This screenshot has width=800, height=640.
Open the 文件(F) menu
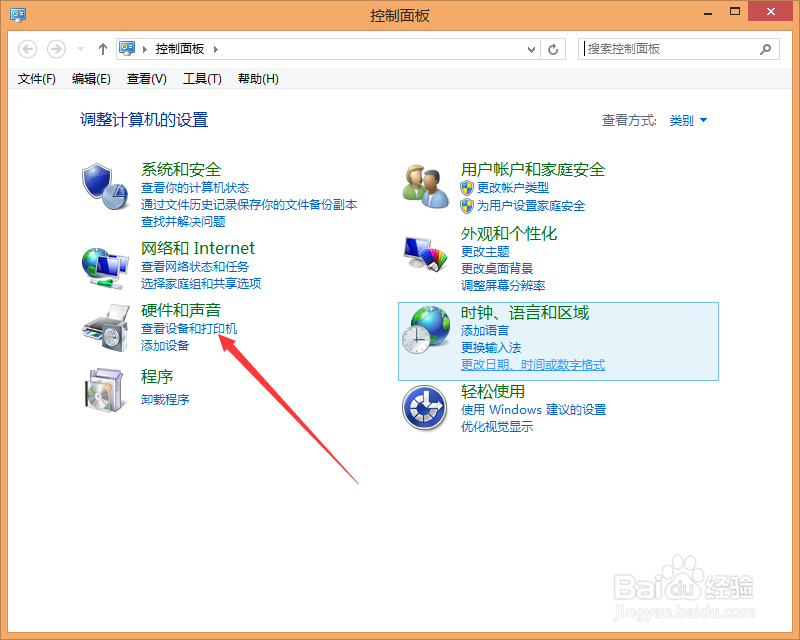tap(36, 79)
